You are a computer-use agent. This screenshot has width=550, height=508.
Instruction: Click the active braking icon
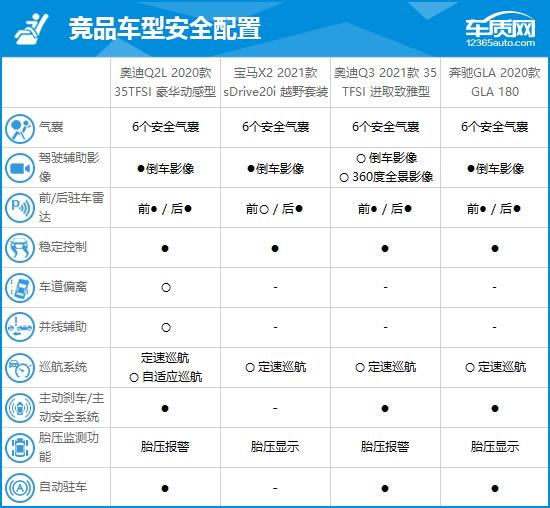tap(20, 408)
